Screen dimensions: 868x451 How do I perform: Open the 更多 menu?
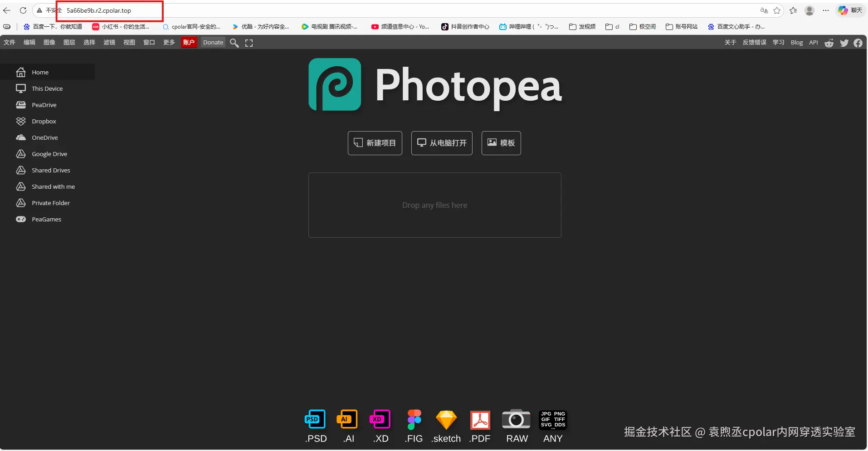[168, 42]
